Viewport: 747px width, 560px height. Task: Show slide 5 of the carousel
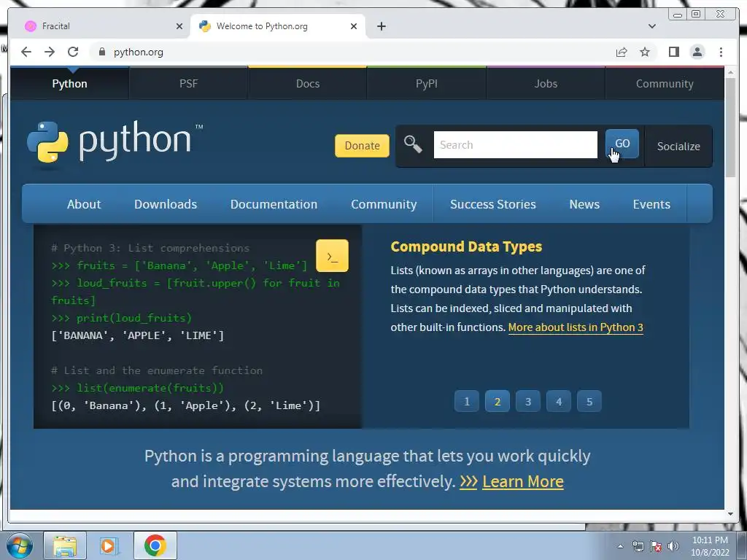point(589,402)
